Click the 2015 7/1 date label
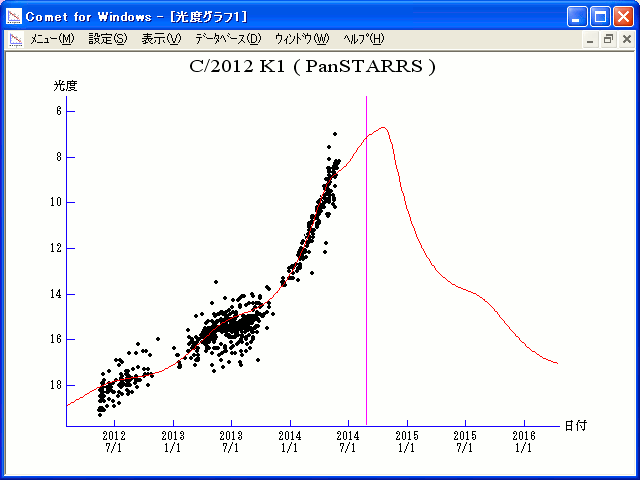Viewport: 640px width, 480px height. click(465, 442)
